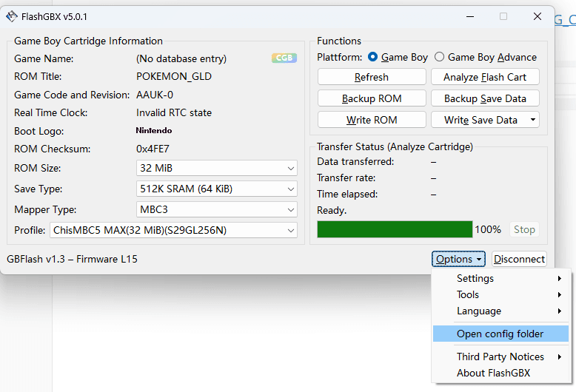The image size is (576, 392).
Task: Select the Game Boy platform radio button
Action: pos(372,57)
